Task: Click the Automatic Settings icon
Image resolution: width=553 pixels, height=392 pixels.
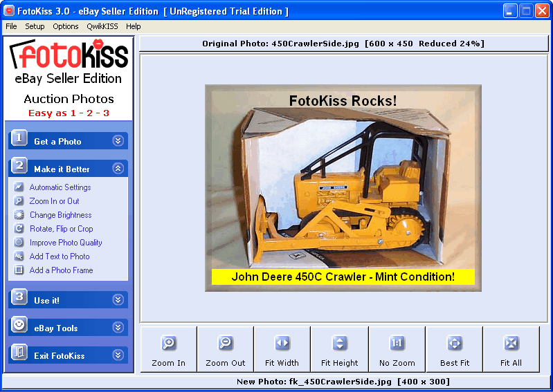Action: pyautogui.click(x=19, y=187)
